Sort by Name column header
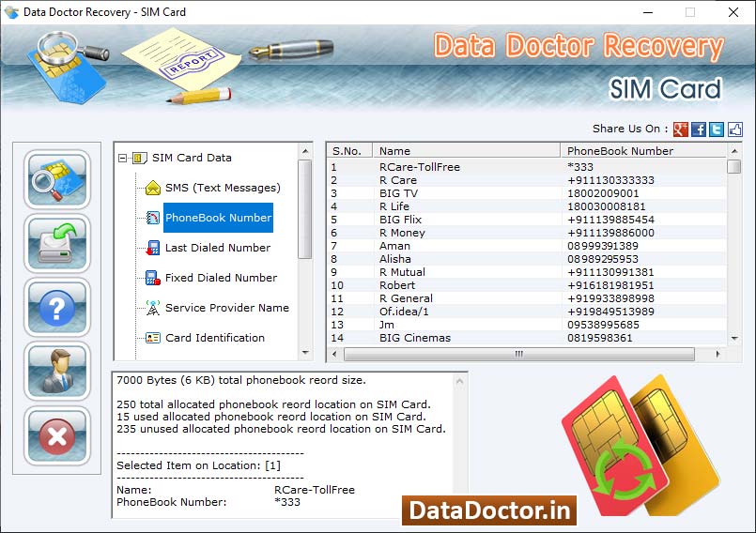The image size is (756, 533). tap(466, 151)
